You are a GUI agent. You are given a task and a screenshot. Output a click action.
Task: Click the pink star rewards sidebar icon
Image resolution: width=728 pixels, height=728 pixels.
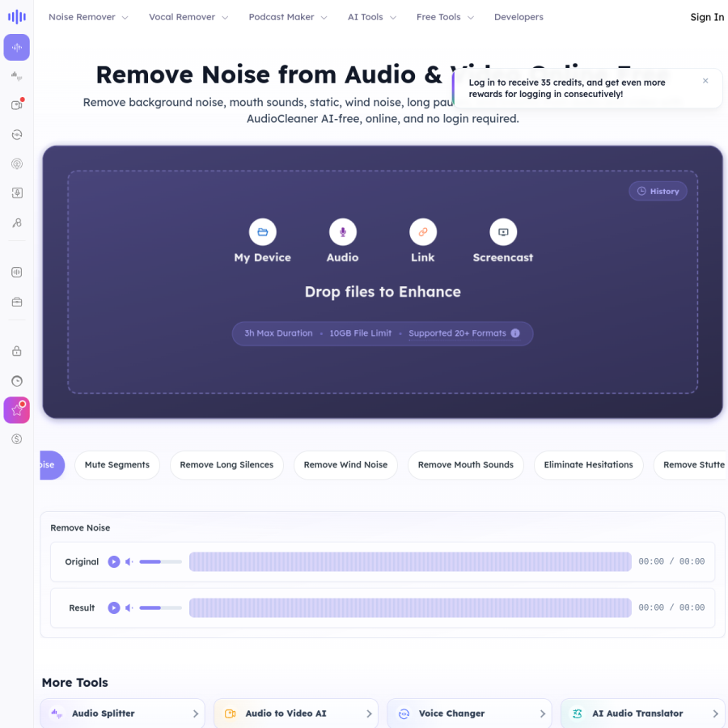tap(17, 410)
